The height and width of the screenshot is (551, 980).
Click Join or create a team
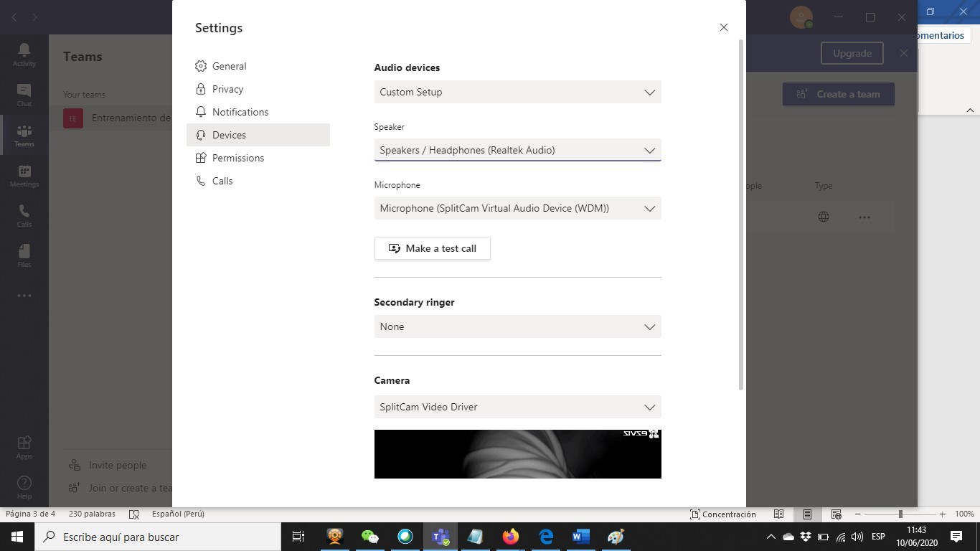(x=120, y=488)
